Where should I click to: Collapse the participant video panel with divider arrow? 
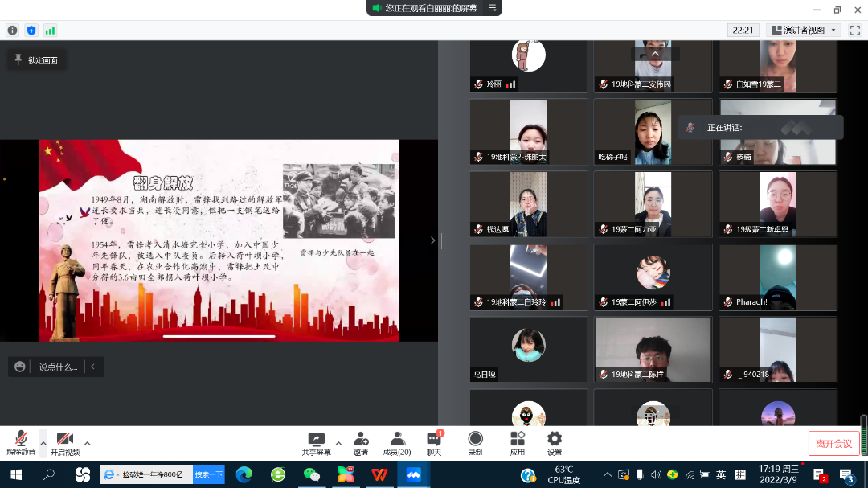click(x=433, y=240)
